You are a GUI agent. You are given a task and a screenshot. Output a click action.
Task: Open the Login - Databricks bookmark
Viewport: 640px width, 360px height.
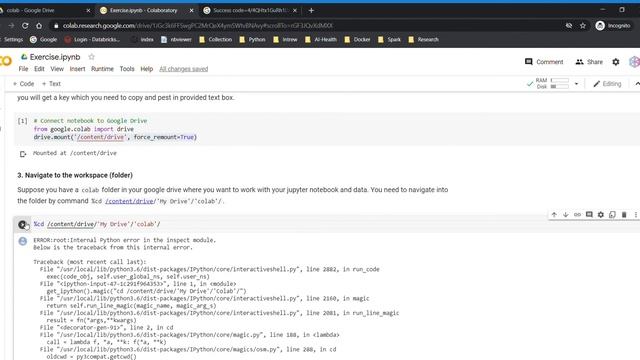point(92,40)
